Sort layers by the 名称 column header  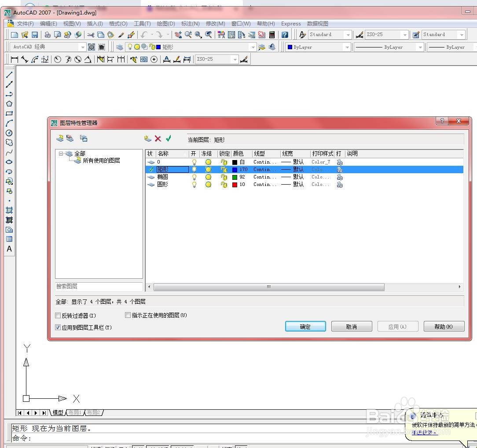(x=172, y=153)
